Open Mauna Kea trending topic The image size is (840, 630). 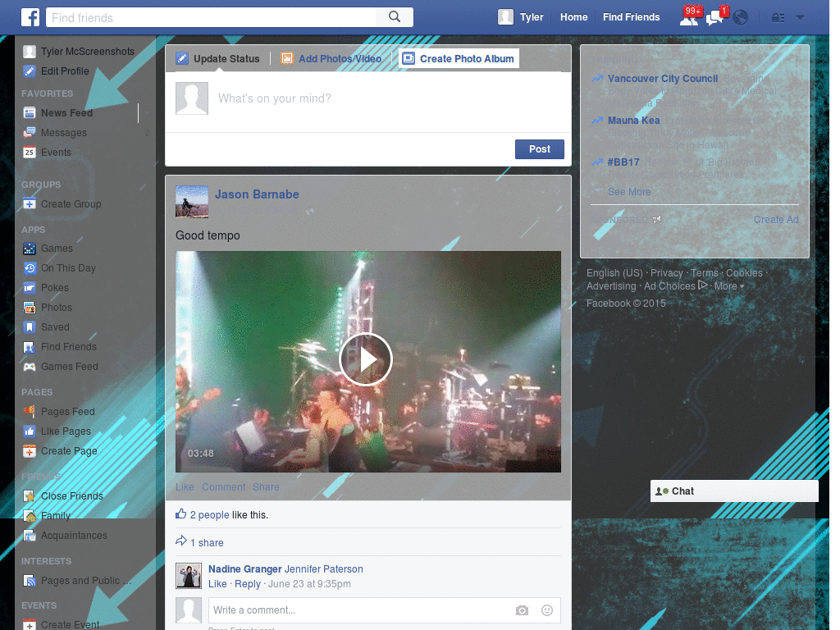pyautogui.click(x=634, y=121)
